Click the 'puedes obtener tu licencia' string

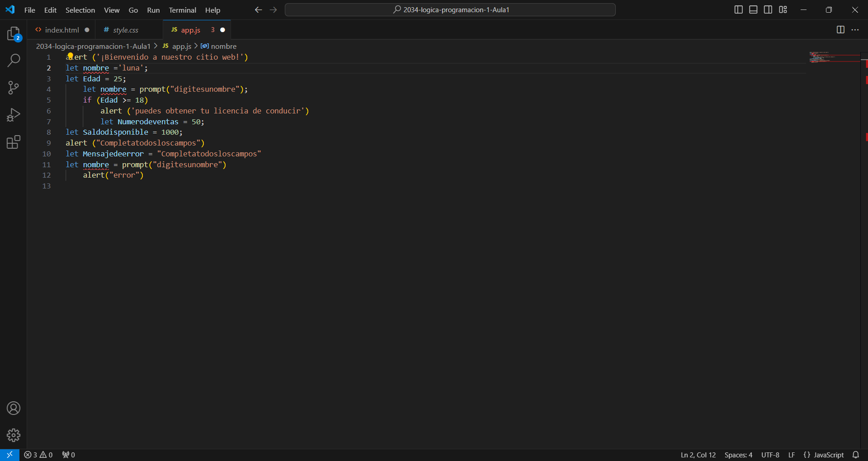218,111
